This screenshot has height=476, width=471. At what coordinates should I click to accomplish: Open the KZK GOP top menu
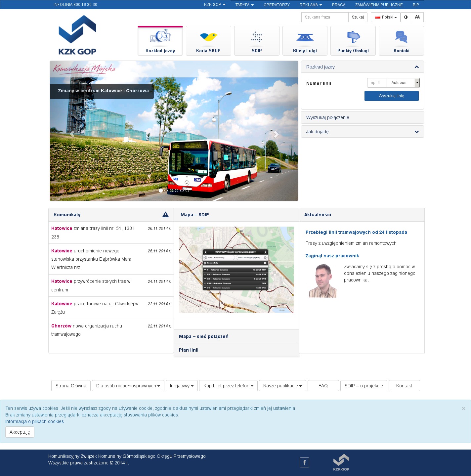214,5
